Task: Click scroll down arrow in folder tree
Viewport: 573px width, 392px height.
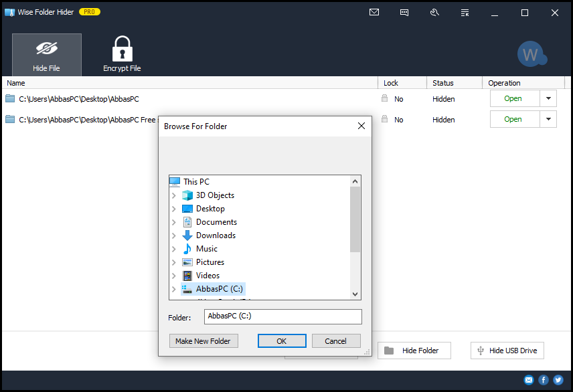Action: (355, 294)
